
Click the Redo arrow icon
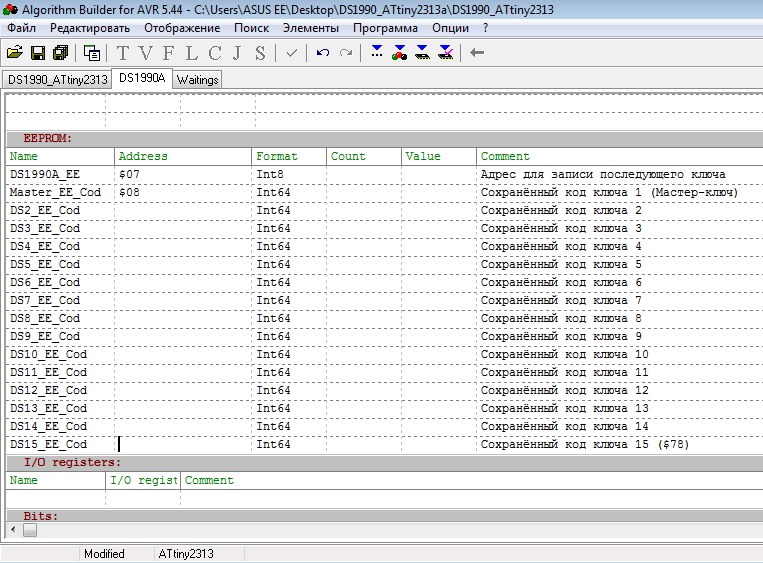346,52
